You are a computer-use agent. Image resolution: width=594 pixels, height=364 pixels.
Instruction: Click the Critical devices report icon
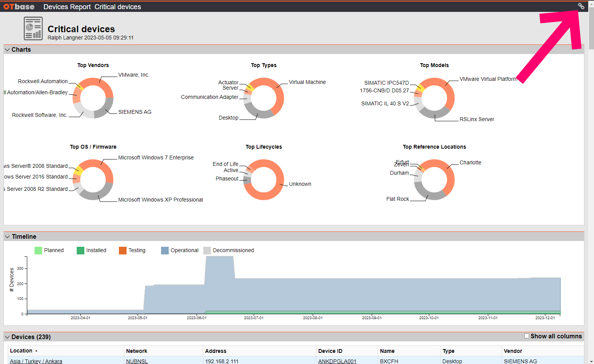(33, 28)
